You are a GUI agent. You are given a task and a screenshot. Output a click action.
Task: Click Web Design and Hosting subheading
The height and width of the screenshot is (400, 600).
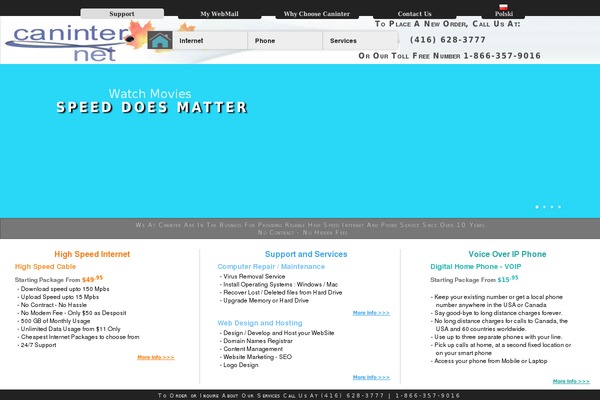coord(260,323)
